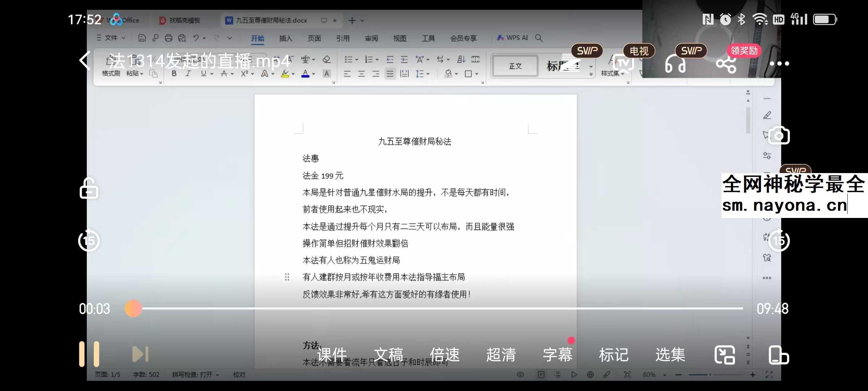
Task: Open the 引用 ribbon tab
Action: click(x=343, y=38)
